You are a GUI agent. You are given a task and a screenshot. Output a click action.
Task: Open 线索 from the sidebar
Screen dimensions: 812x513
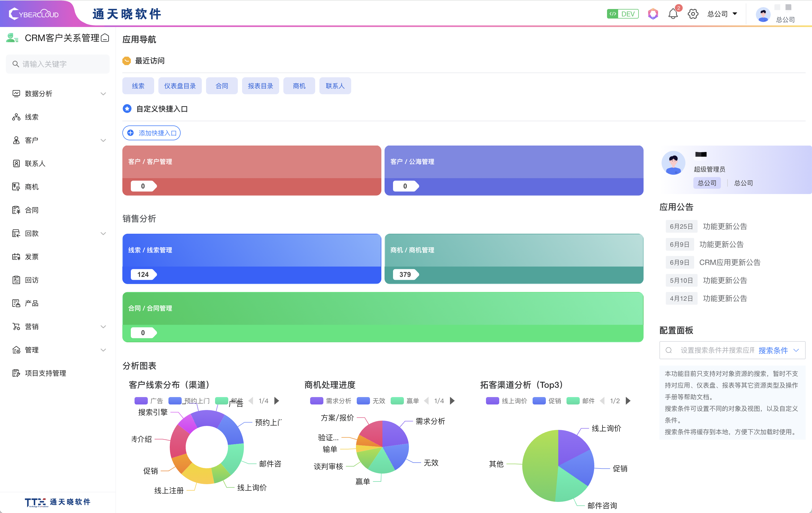point(32,117)
